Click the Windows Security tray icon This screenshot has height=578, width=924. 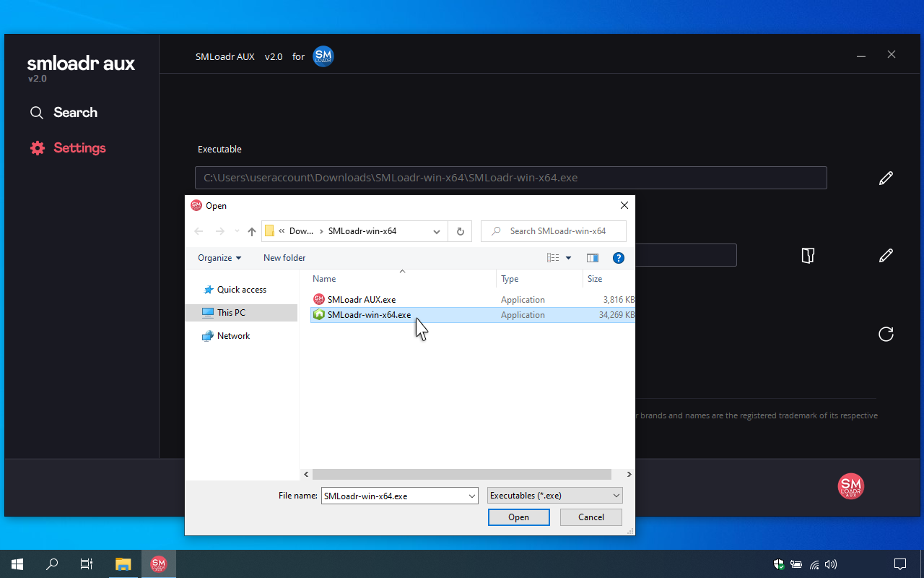(x=779, y=564)
